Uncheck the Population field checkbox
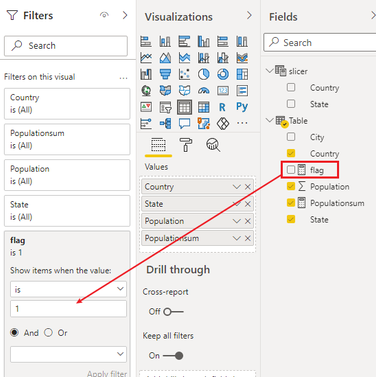The image size is (376, 377). tap(291, 186)
